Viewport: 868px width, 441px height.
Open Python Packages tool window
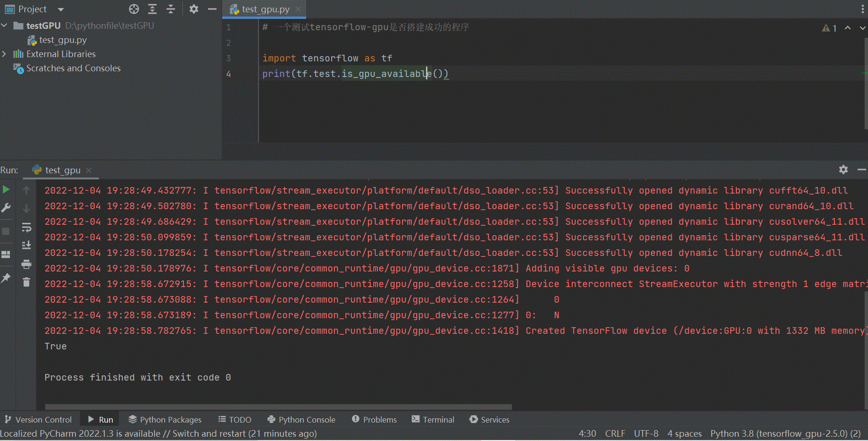click(165, 419)
